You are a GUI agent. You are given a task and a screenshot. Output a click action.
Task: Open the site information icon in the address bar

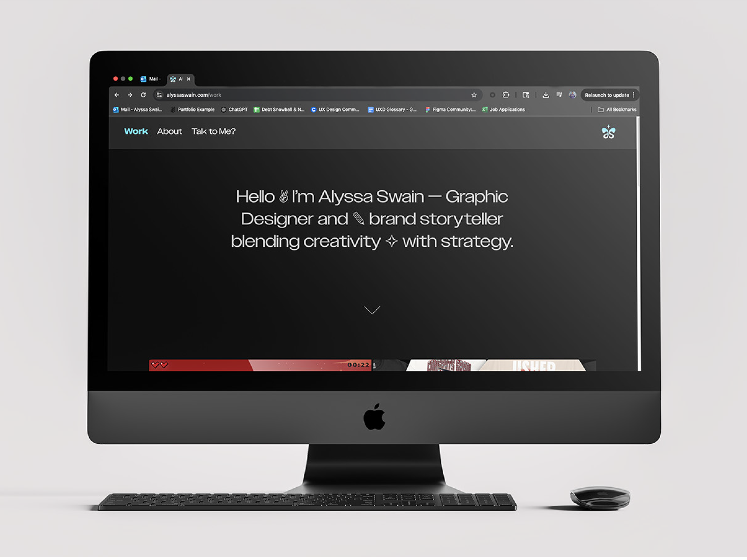coord(159,95)
